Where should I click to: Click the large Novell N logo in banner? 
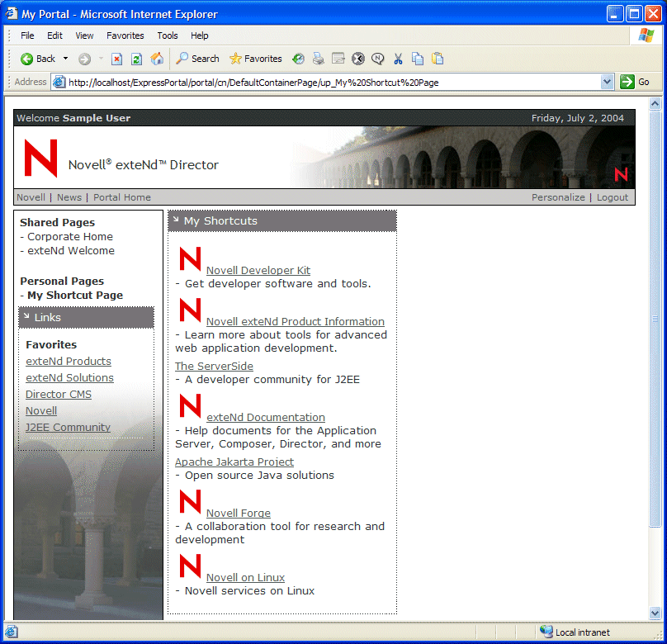(40, 158)
